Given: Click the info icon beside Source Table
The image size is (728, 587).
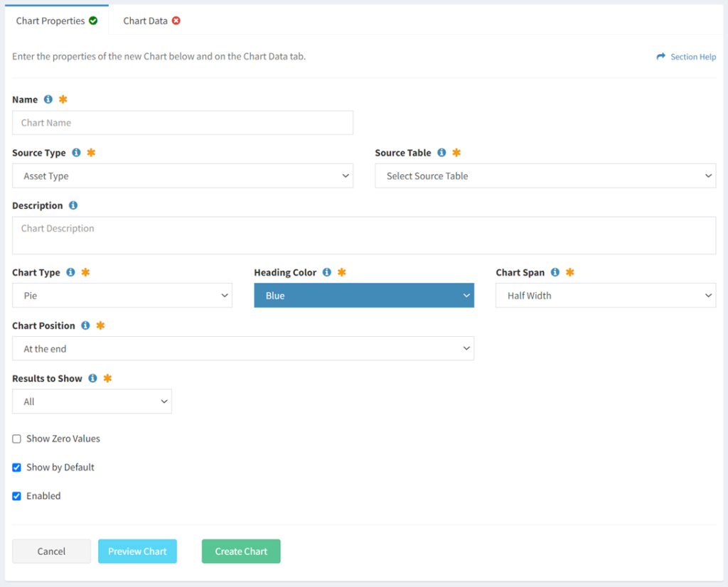Looking at the screenshot, I should (441, 152).
